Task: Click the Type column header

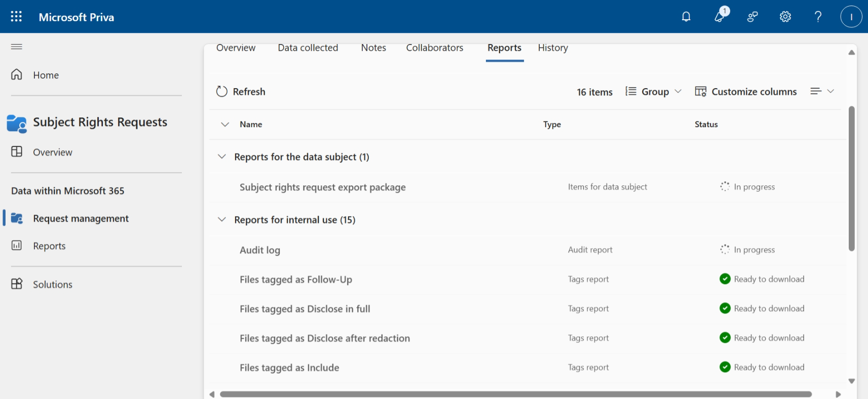Action: point(552,124)
